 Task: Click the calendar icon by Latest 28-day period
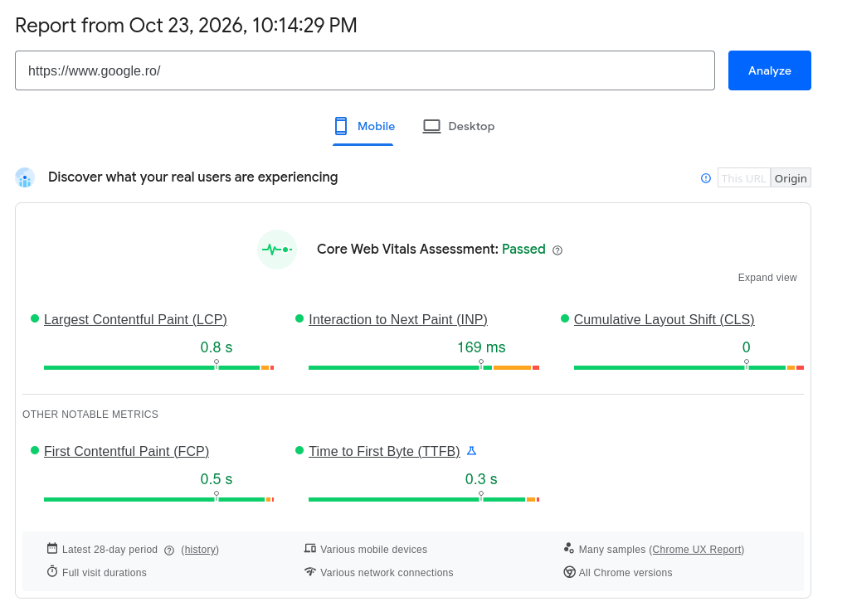click(52, 549)
